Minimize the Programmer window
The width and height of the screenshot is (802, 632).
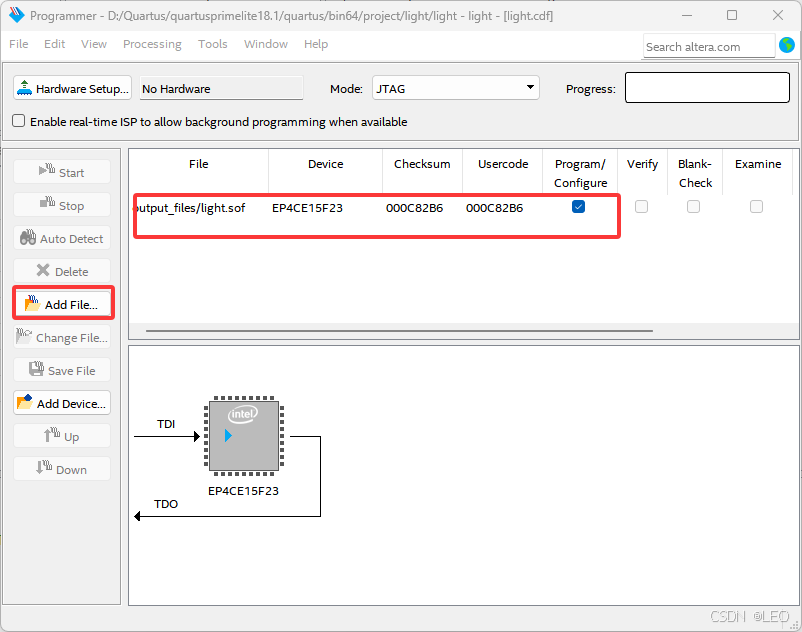point(686,15)
